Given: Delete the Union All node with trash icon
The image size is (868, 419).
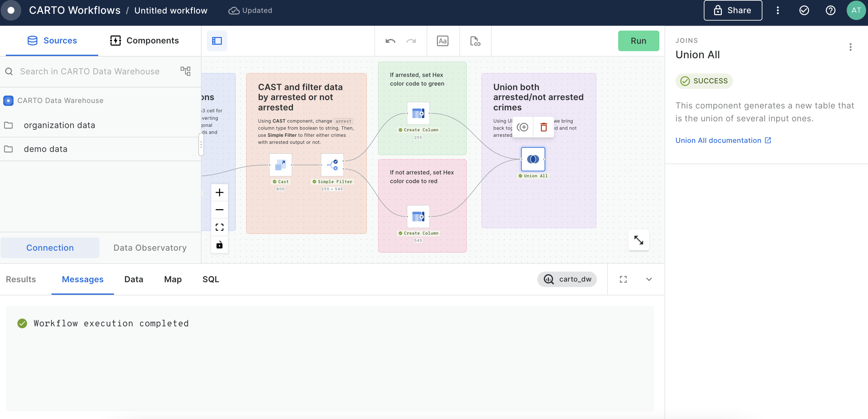Looking at the screenshot, I should coord(543,127).
